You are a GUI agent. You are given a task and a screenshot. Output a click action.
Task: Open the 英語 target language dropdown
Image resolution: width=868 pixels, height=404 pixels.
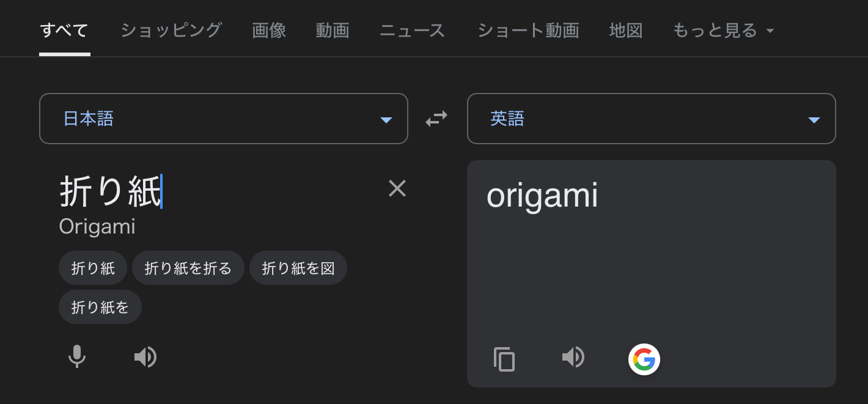click(x=652, y=119)
